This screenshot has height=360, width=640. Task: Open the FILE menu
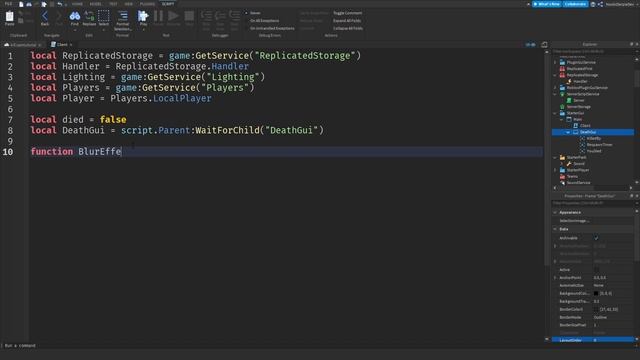[x=8, y=4]
